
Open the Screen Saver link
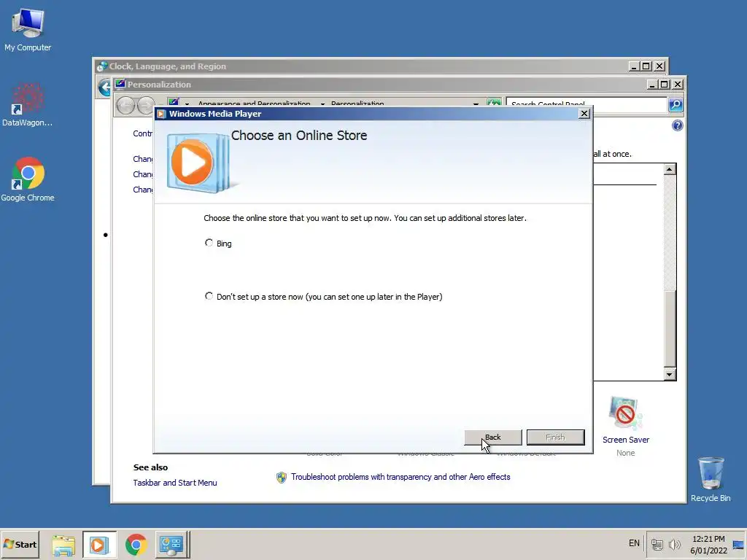625,440
